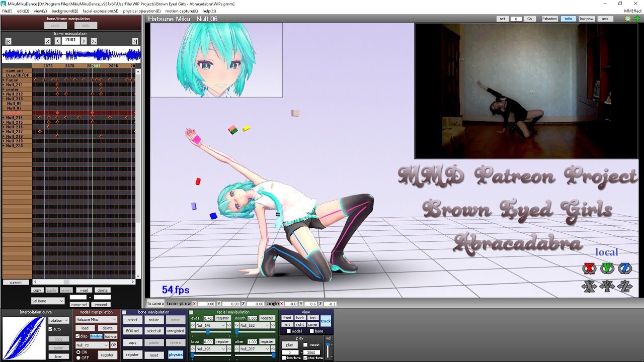Screen dimensions: 644x362
Task: Open the Sel Bone dropdown
Action: point(48,301)
